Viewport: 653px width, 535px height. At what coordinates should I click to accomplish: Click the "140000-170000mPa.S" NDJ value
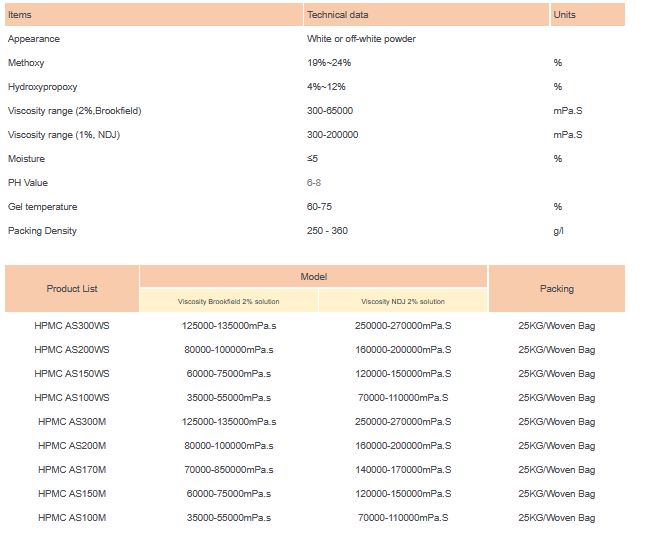[403, 470]
